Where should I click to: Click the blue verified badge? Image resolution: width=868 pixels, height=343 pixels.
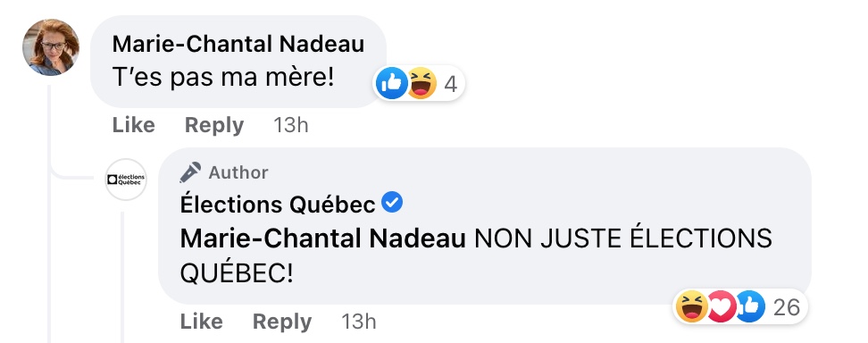point(393,204)
